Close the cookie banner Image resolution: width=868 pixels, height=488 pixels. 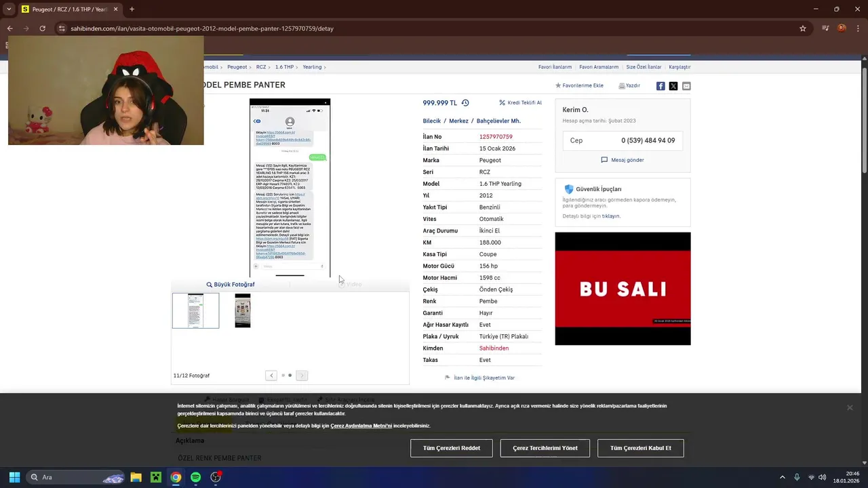pyautogui.click(x=850, y=407)
